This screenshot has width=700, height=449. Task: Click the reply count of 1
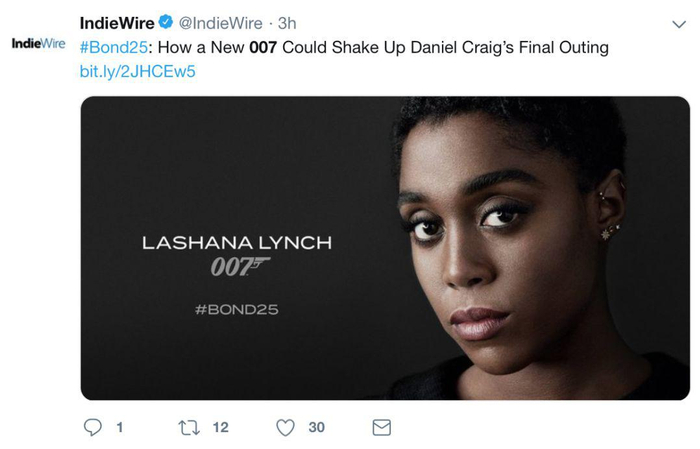point(120,427)
